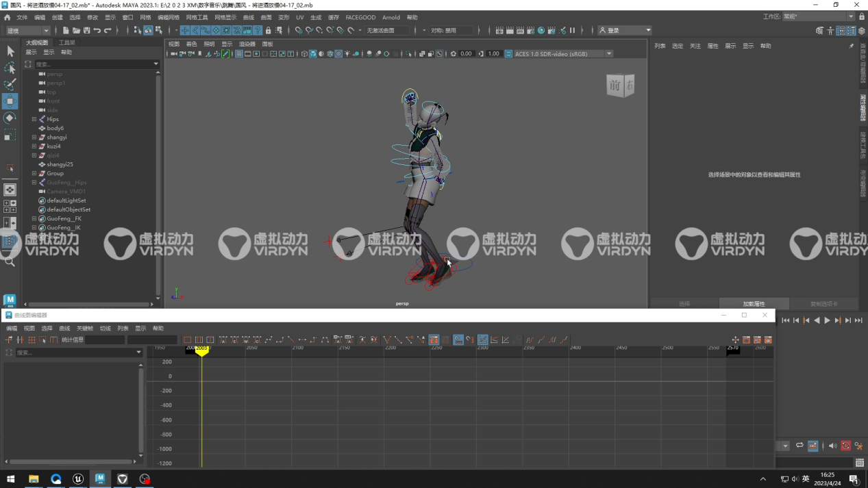Click the New scene icon
The image size is (868, 488).
[x=66, y=30]
